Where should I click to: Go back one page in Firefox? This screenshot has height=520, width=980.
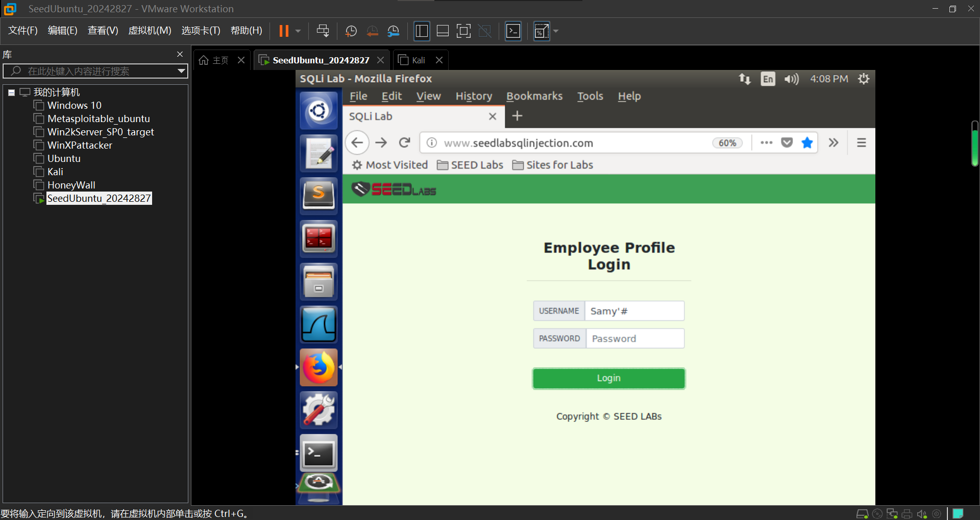[x=357, y=143]
